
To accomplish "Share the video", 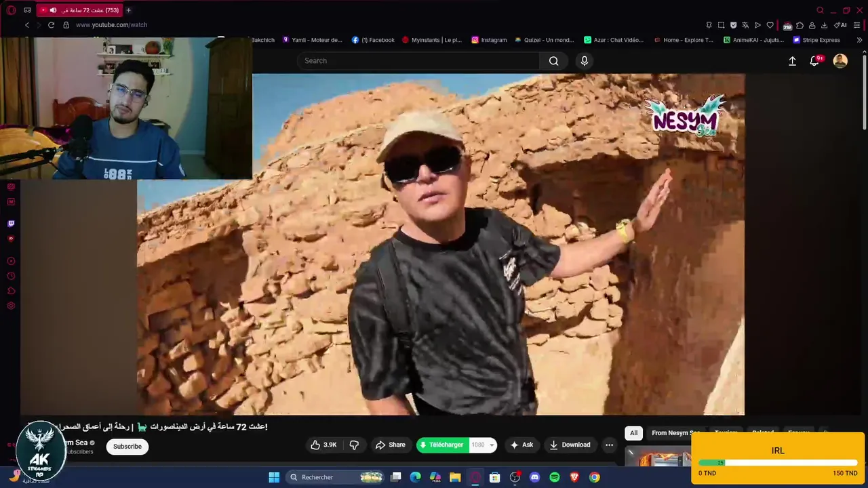I will click(390, 445).
